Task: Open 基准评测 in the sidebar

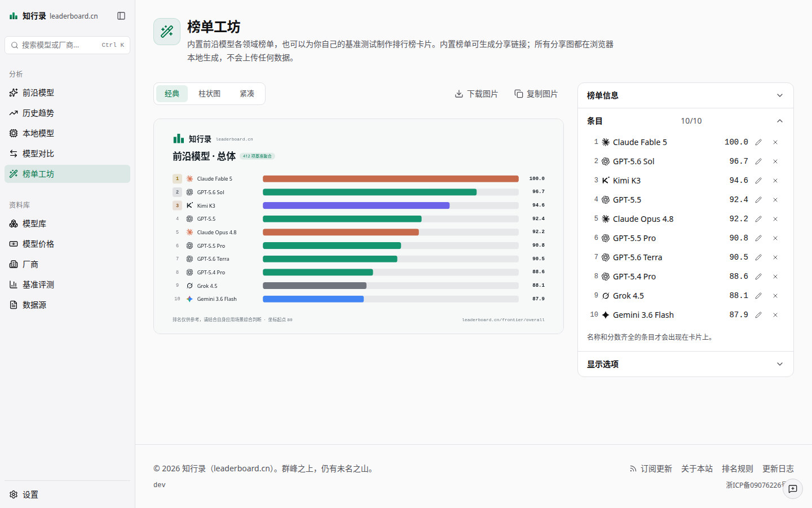Action: click(67, 284)
